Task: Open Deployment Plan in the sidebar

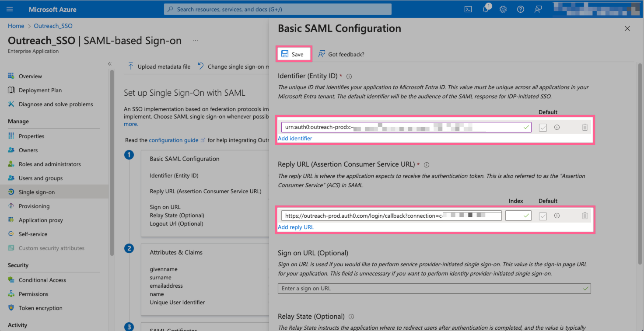Action: click(40, 90)
